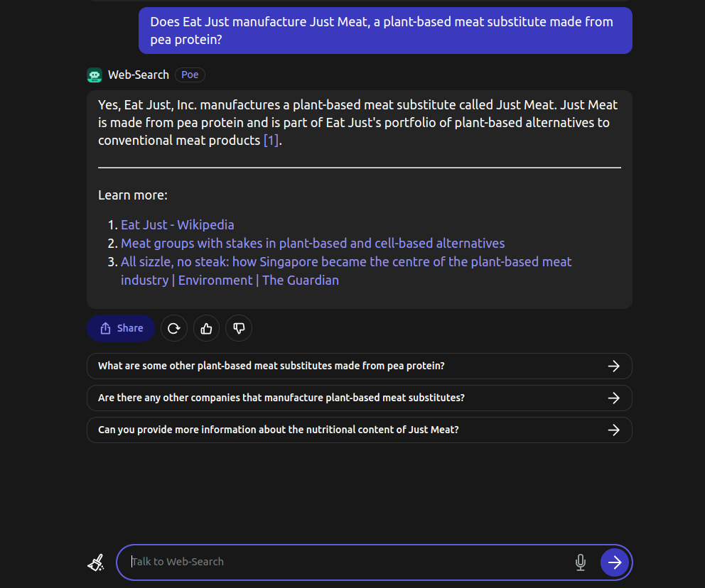Open The Guardian Singapore article link
This screenshot has height=588, width=705.
click(x=346, y=271)
